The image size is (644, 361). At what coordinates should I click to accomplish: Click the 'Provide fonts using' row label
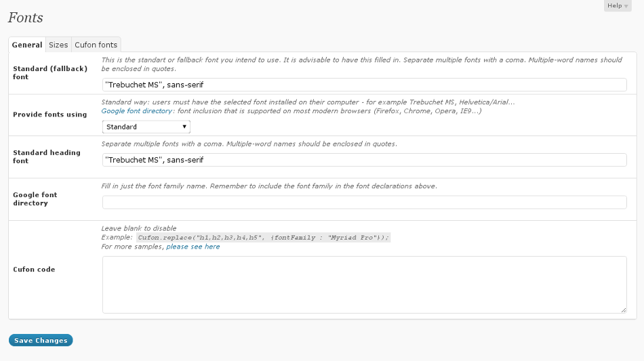click(49, 114)
